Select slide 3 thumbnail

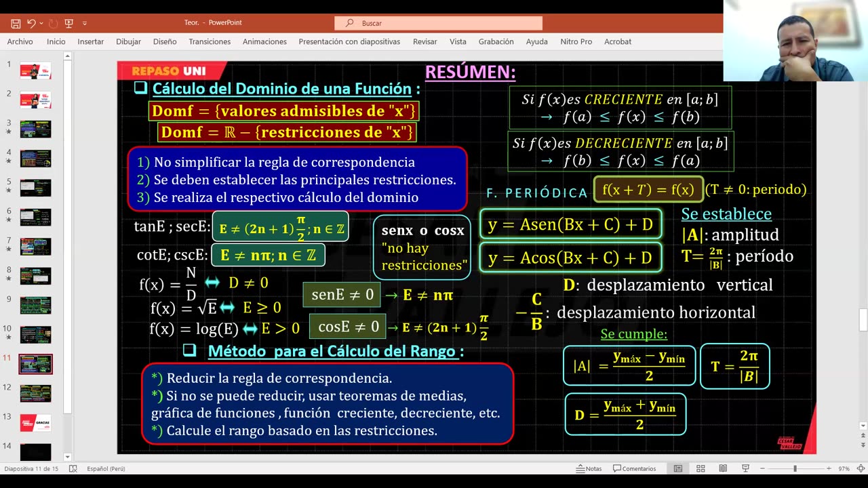pyautogui.click(x=35, y=129)
